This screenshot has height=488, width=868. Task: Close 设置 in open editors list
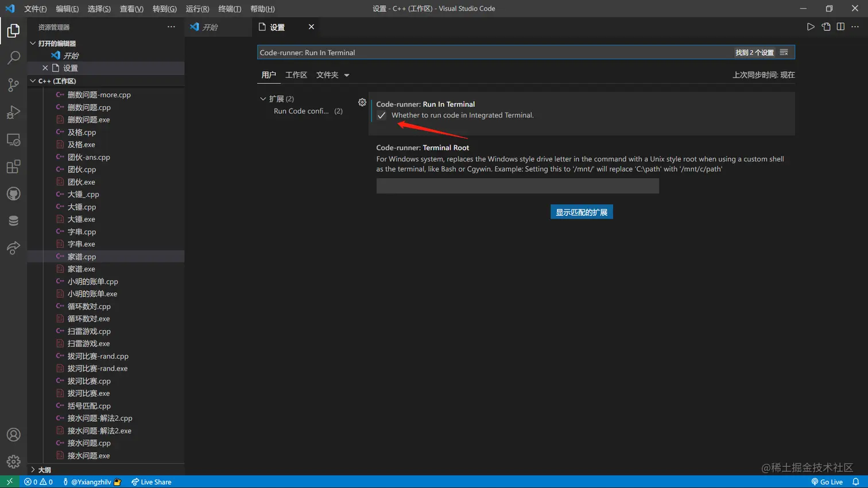click(45, 68)
